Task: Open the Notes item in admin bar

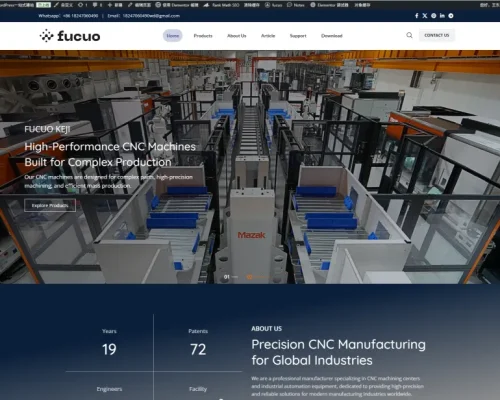Action: [x=296, y=5]
